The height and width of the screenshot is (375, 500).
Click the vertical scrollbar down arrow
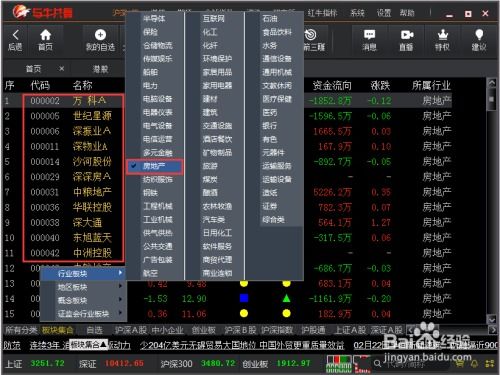coord(492,319)
